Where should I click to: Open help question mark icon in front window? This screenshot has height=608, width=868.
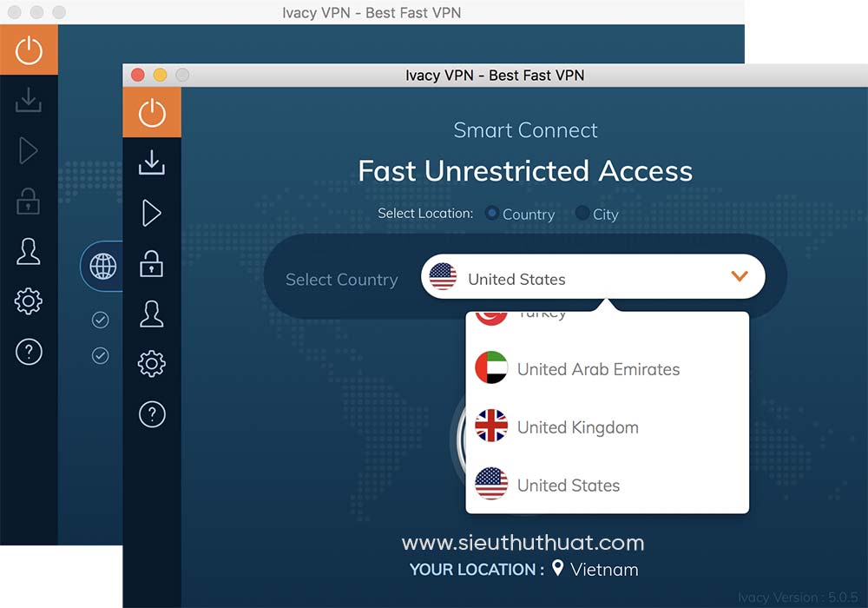click(x=152, y=414)
